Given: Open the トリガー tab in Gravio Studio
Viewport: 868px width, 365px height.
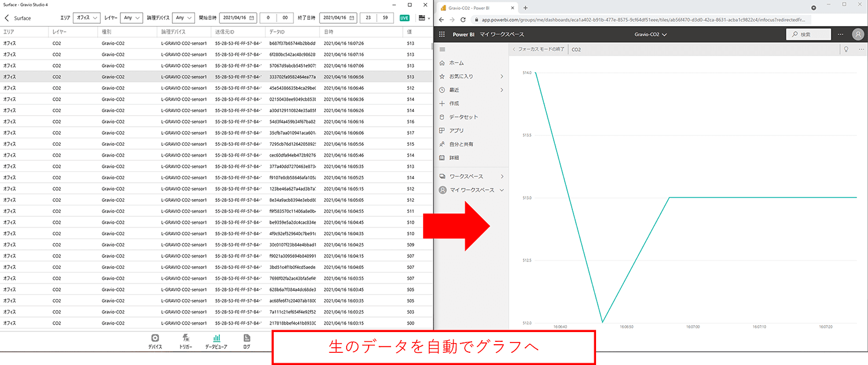Looking at the screenshot, I should pos(186,342).
